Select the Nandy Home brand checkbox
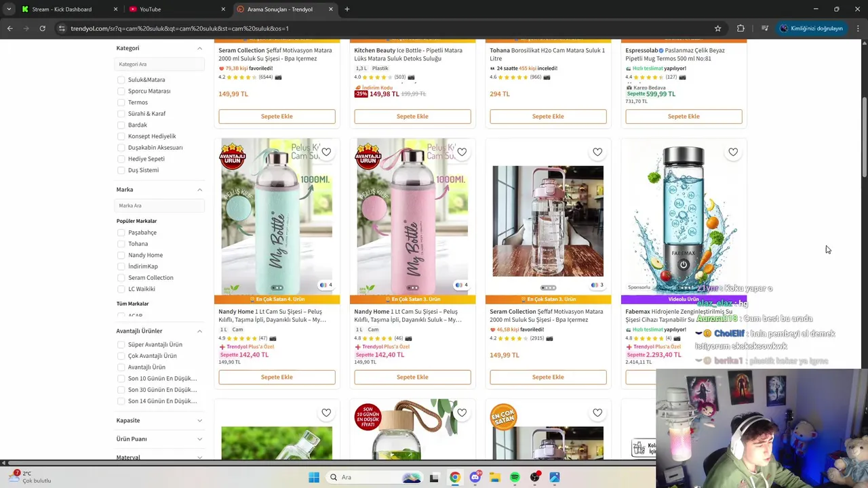The image size is (868, 488). click(121, 255)
